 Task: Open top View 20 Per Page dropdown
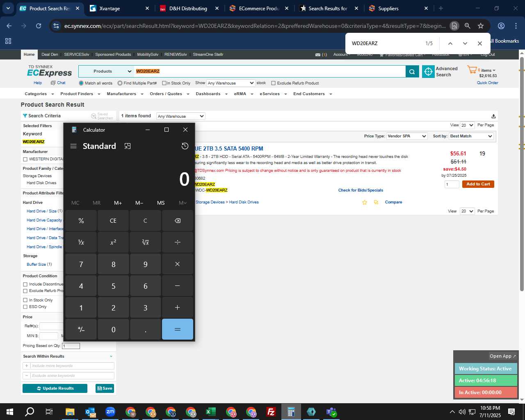click(467, 125)
